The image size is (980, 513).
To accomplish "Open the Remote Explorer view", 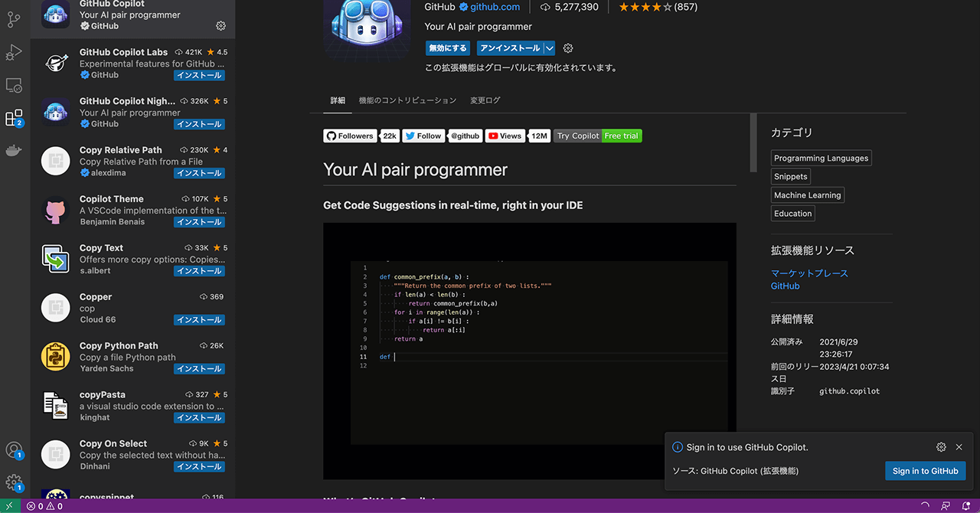I will [15, 85].
